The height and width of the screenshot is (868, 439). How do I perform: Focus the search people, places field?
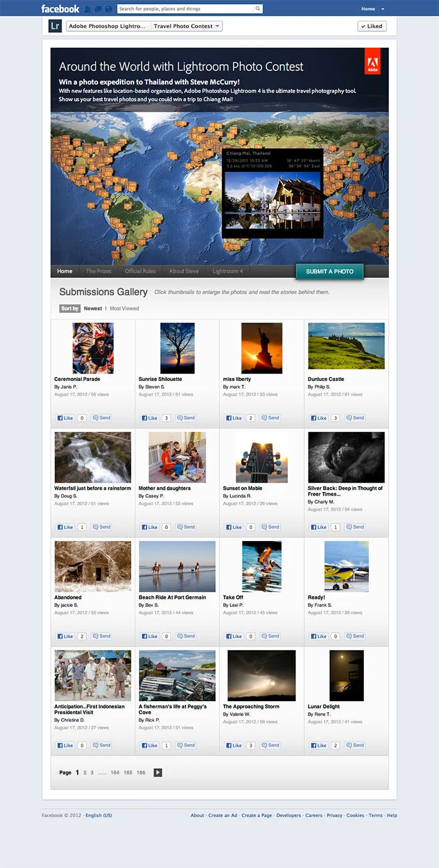[185, 9]
